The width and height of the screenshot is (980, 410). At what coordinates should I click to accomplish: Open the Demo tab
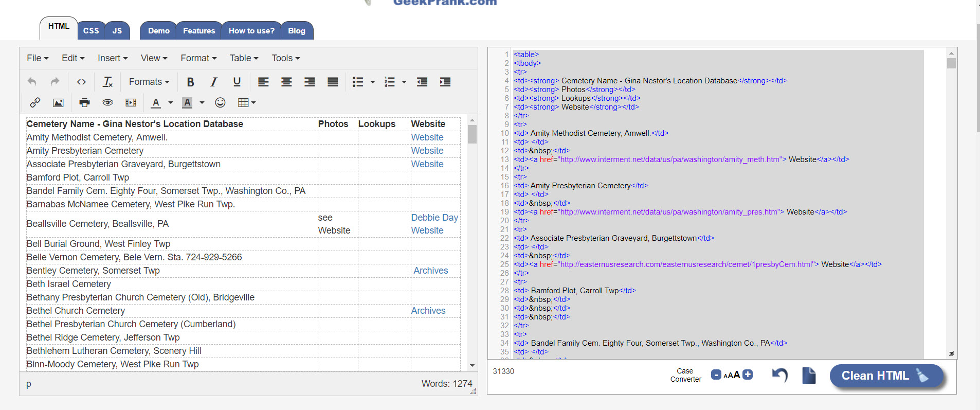pyautogui.click(x=158, y=31)
